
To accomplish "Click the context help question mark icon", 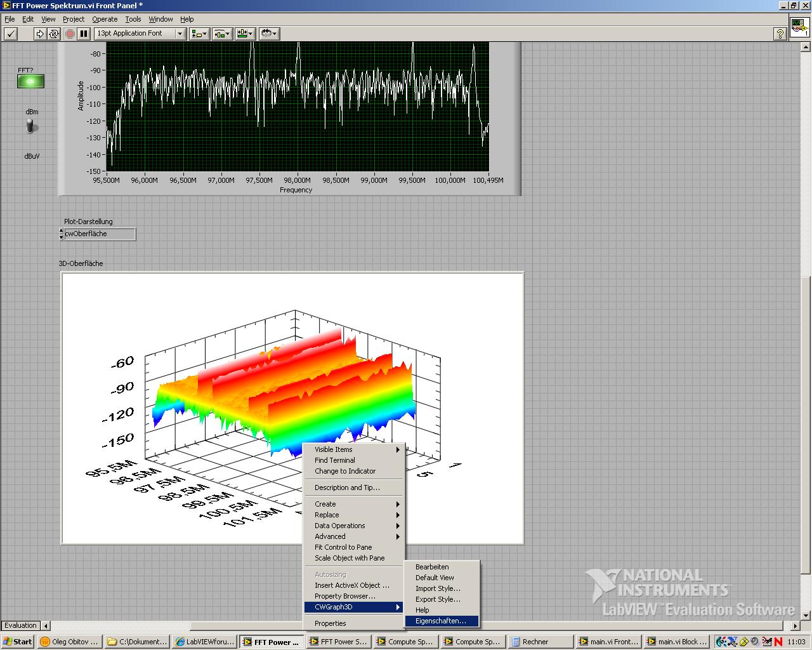I will pos(780,34).
